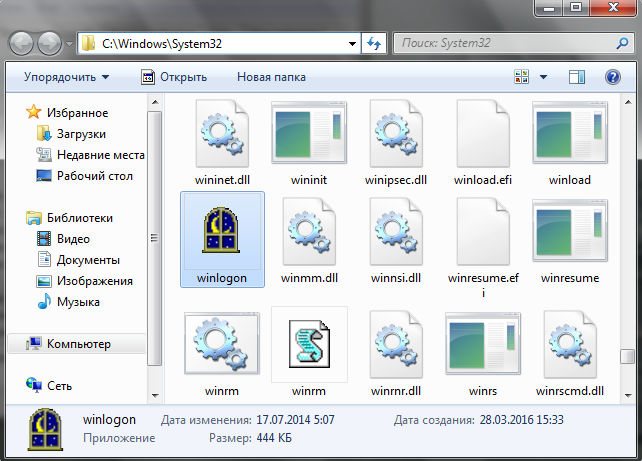This screenshot has width=642, height=461.
Task: Expand the address bar history dropdown arrow
Action: click(352, 43)
